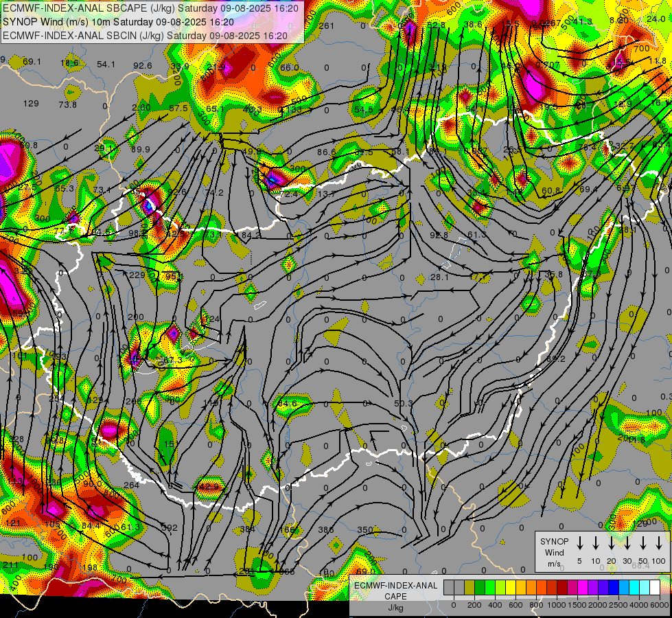
Task: Click the map value '198'
Action: (90, 568)
